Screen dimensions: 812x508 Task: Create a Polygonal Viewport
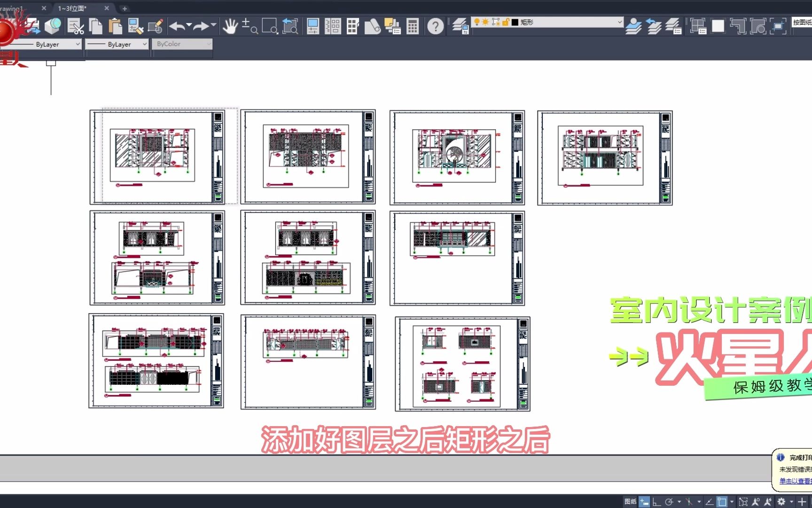[738, 26]
